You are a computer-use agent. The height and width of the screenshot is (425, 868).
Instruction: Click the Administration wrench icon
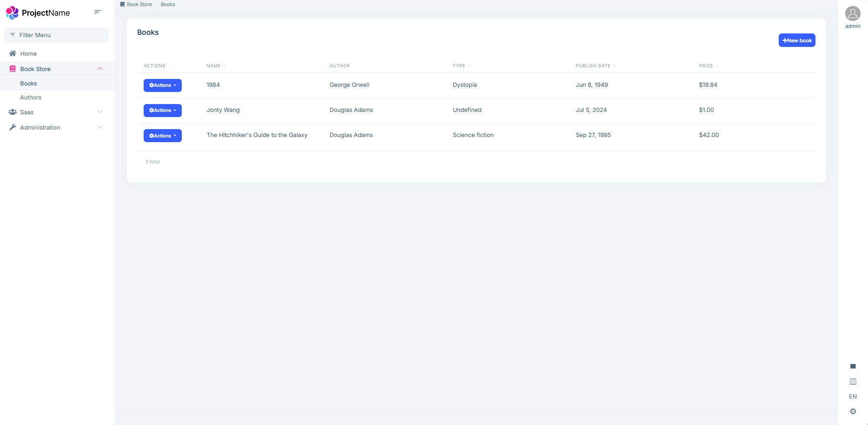tap(13, 127)
